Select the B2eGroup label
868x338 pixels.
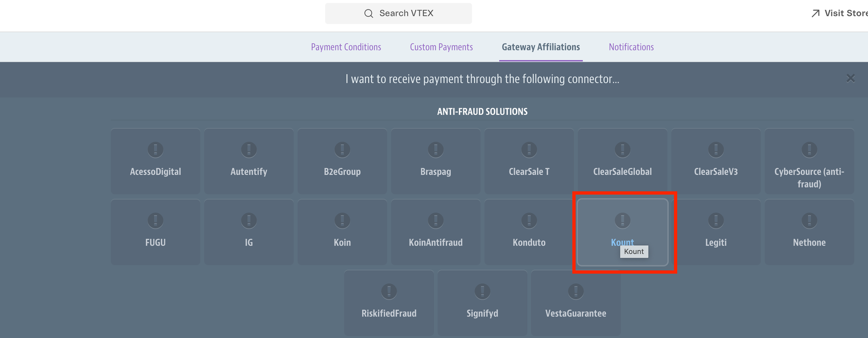[342, 172]
